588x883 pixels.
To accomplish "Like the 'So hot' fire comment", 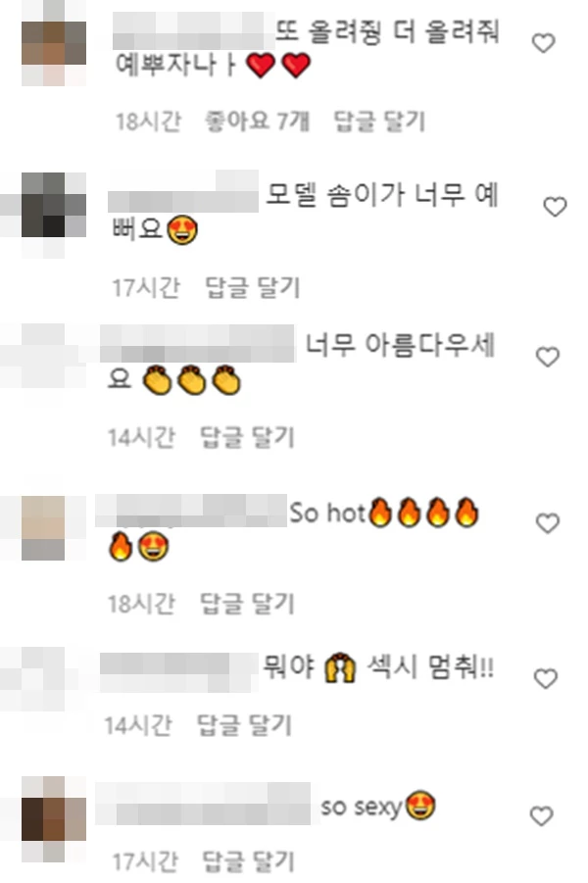I will (x=548, y=523).
